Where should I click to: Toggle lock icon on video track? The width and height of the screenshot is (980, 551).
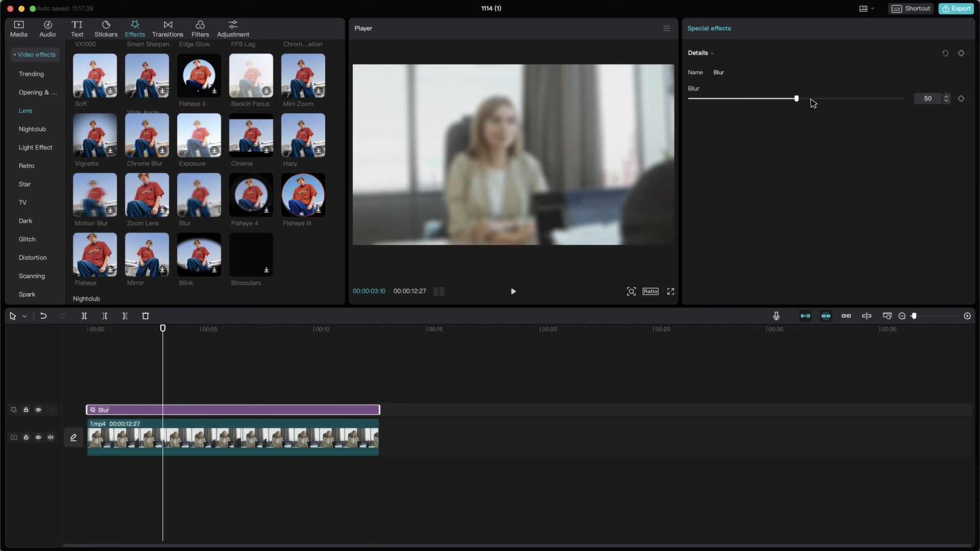point(26,437)
